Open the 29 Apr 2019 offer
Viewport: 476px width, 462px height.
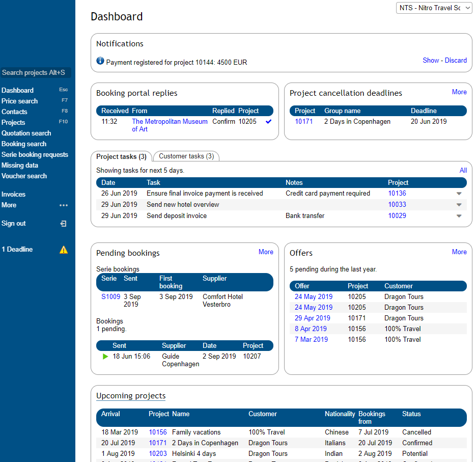313,318
